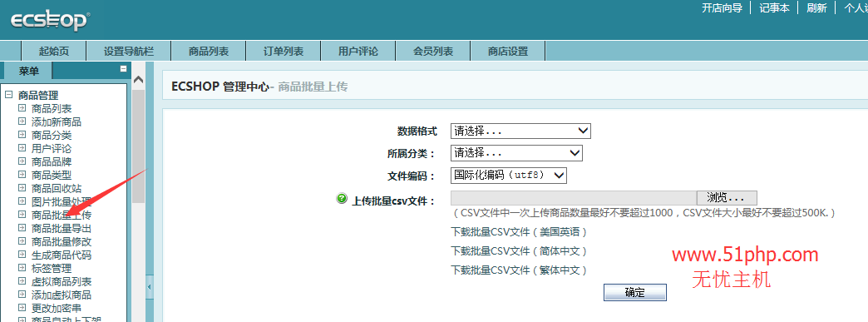The width and height of the screenshot is (868, 322).
Task: Click arrow icon beside 商品批量修改
Action: pyautogui.click(x=22, y=241)
